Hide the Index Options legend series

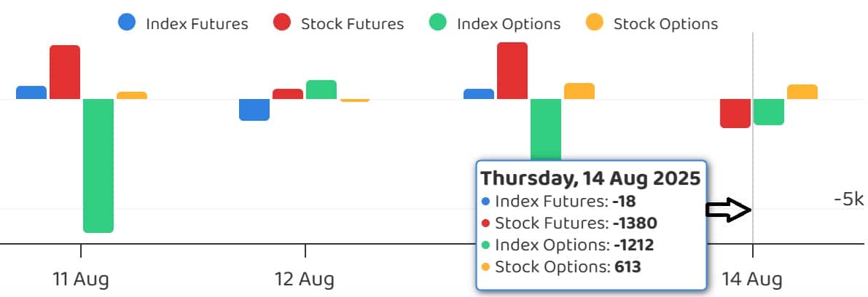(x=495, y=23)
